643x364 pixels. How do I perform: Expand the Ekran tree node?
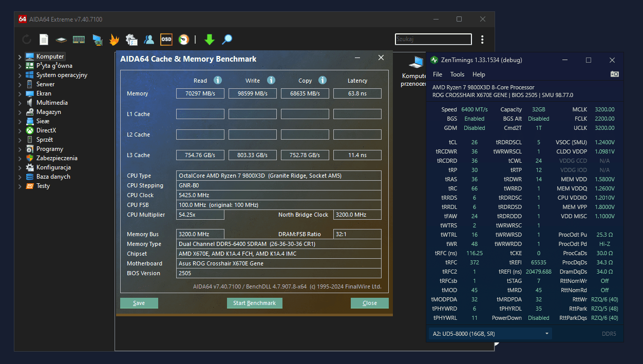20,93
